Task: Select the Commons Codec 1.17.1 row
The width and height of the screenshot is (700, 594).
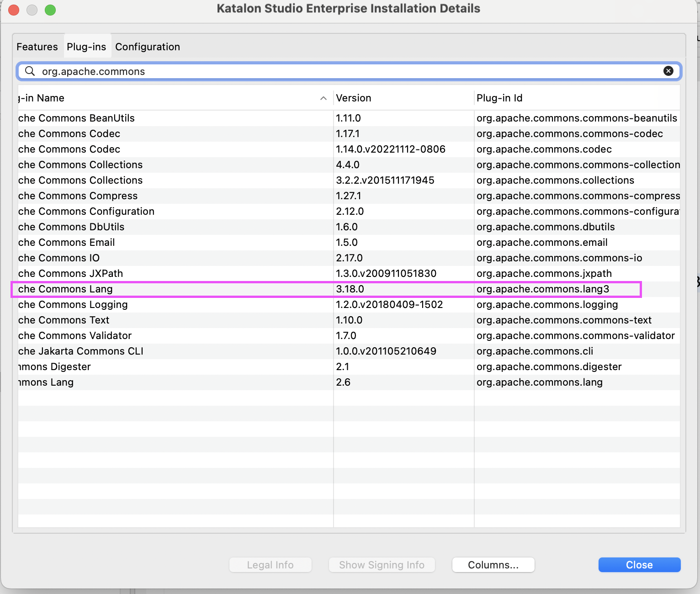Action: (183, 133)
